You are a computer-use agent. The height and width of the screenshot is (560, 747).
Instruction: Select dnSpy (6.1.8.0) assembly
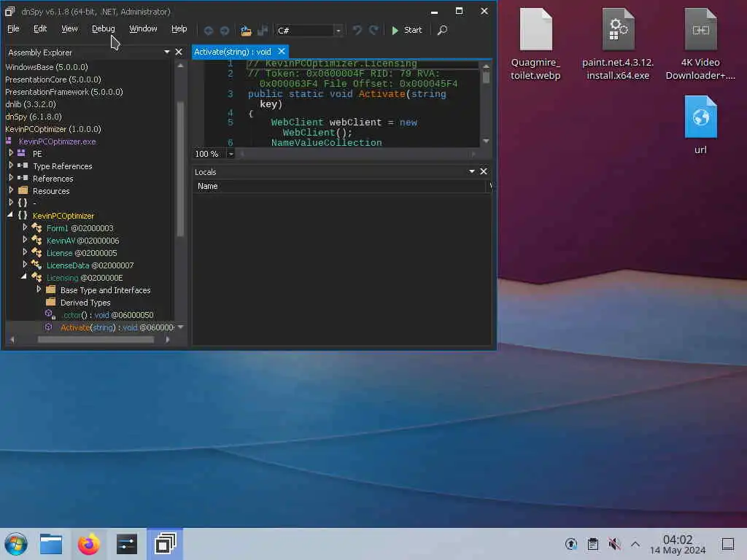pyautogui.click(x=34, y=117)
